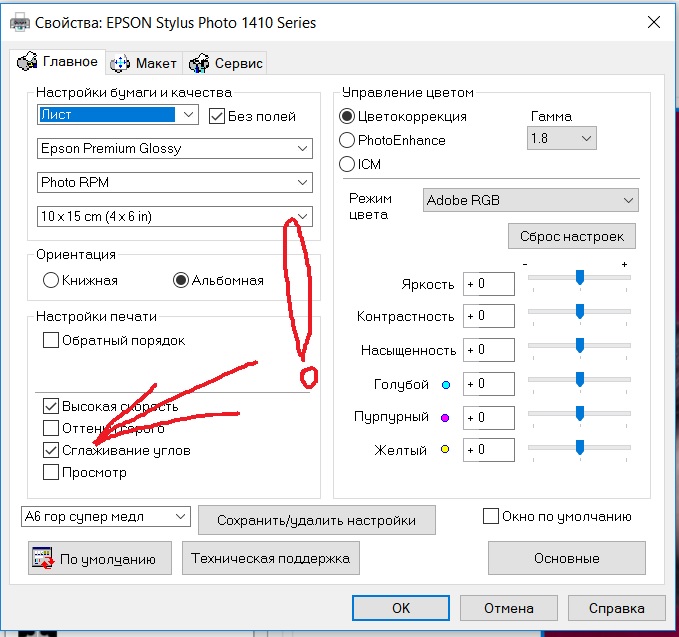
Task: Close the printer properties dialog
Action: point(654,22)
